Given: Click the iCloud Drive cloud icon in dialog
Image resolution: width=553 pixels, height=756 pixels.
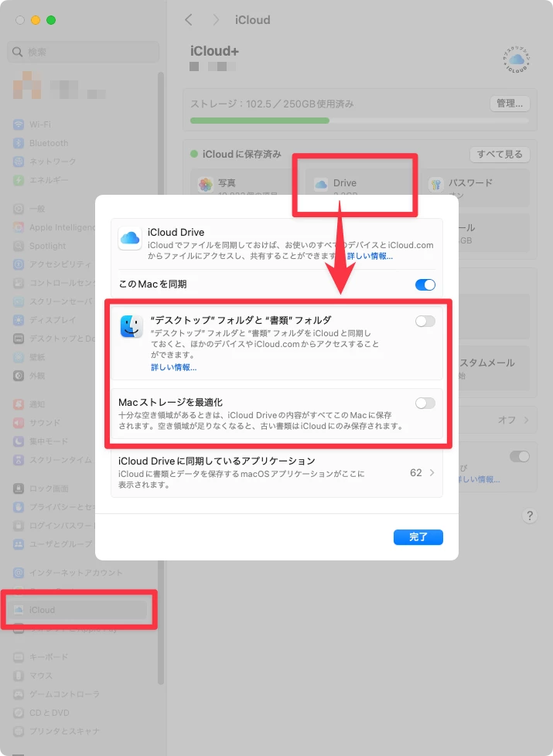Looking at the screenshot, I should (x=130, y=238).
